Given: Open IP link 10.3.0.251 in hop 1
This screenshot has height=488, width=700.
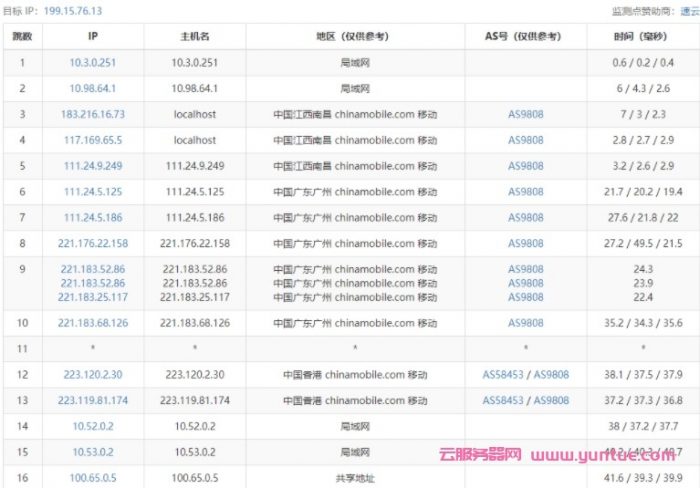Looking at the screenshot, I should (x=93, y=62).
